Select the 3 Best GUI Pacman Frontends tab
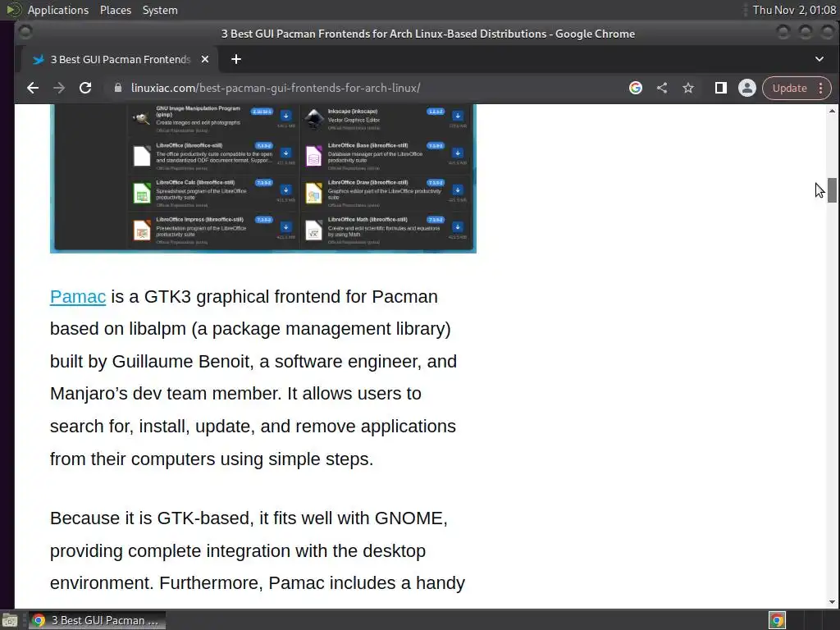Image resolution: width=840 pixels, height=630 pixels. click(120, 59)
